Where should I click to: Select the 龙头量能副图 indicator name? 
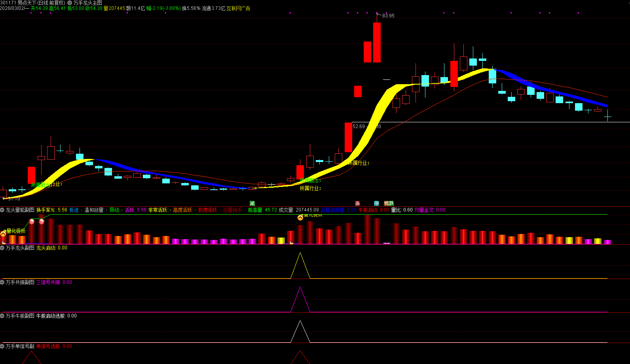click(20, 210)
